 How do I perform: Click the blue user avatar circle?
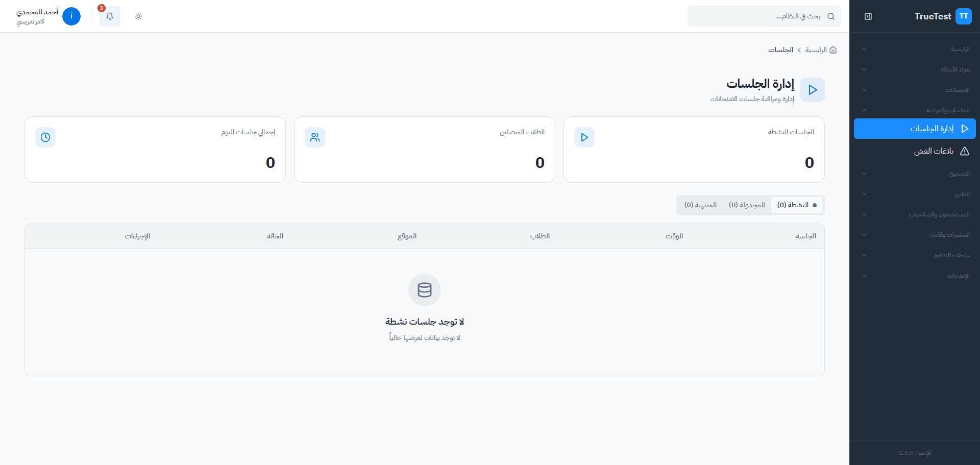point(71,16)
